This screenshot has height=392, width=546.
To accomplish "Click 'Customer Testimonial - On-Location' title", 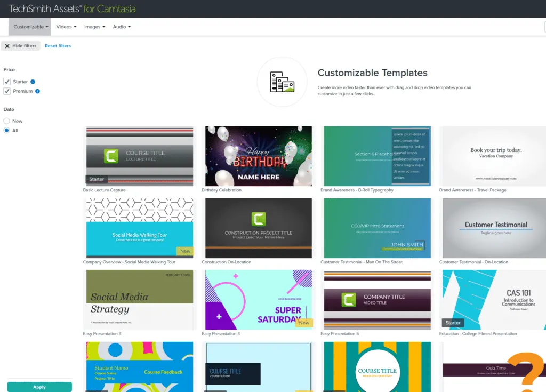I will click(x=473, y=262).
